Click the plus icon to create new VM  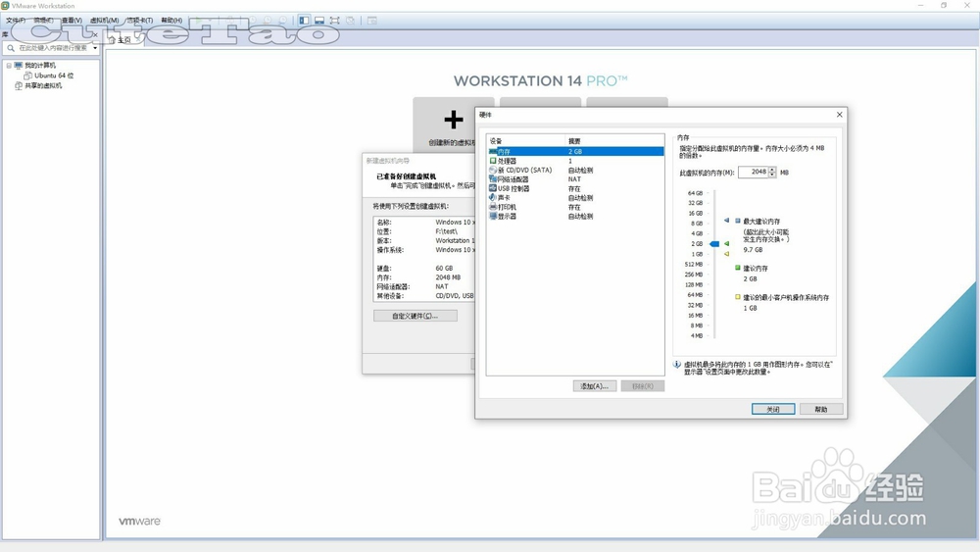coord(453,119)
